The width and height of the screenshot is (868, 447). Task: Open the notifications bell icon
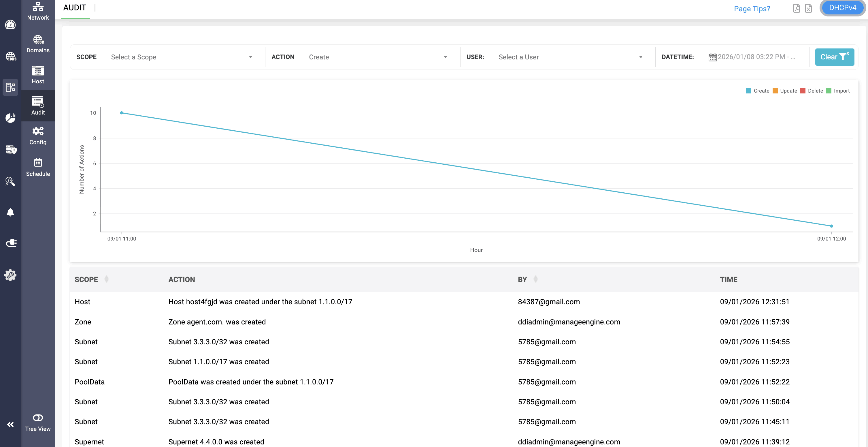tap(10, 212)
